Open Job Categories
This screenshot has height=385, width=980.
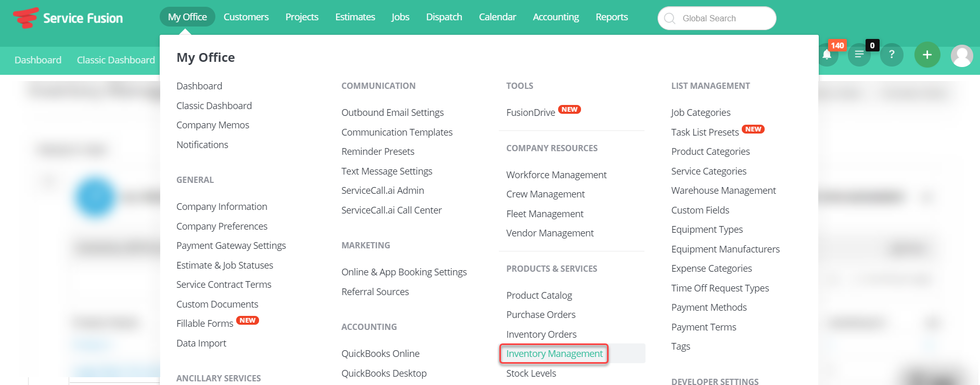coord(701,112)
